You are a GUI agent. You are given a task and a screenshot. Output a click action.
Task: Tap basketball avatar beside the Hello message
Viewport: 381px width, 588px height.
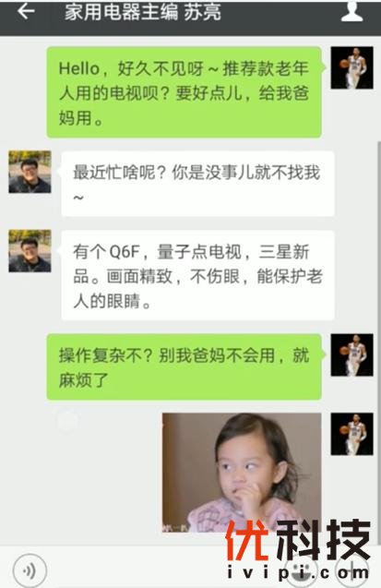[x=351, y=67]
